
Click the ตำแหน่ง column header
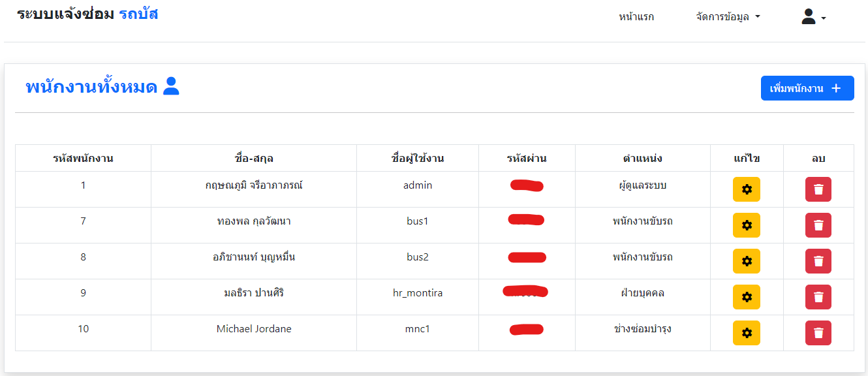(643, 159)
